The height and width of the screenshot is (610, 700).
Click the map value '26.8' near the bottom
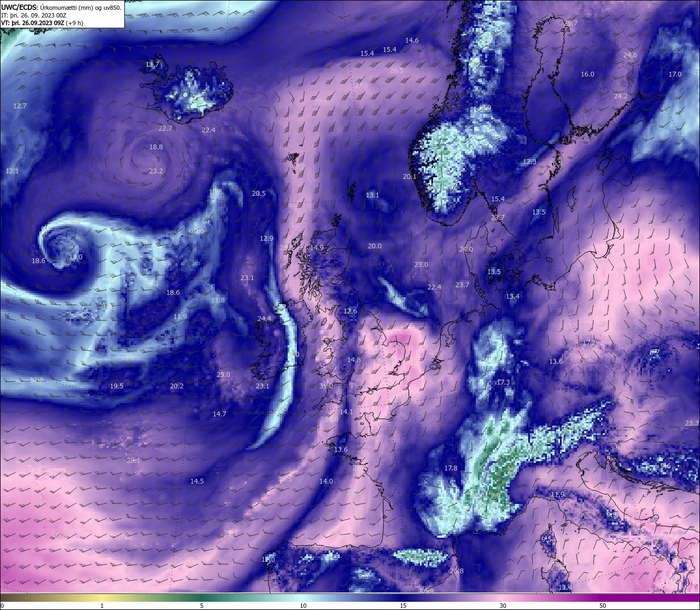pos(457,571)
